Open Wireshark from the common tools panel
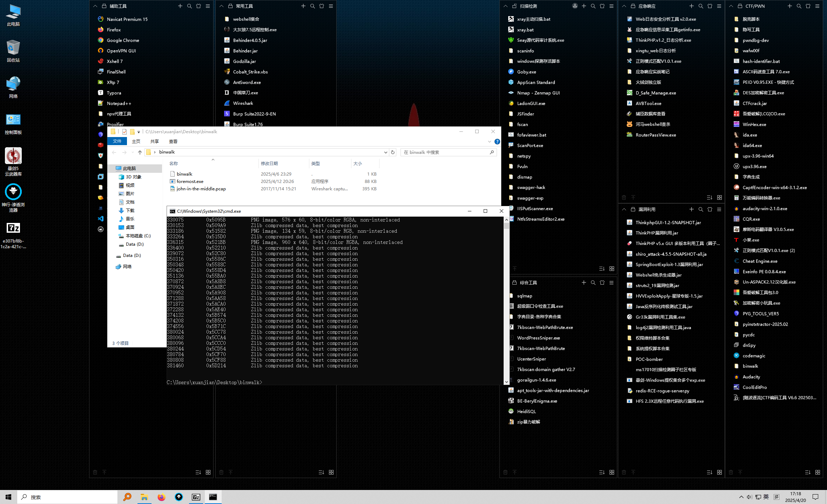Image resolution: width=827 pixels, height=504 pixels. point(243,103)
